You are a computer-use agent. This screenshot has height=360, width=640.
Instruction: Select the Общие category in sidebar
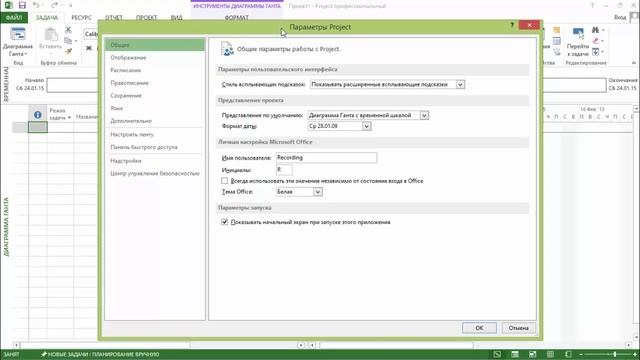coord(155,45)
